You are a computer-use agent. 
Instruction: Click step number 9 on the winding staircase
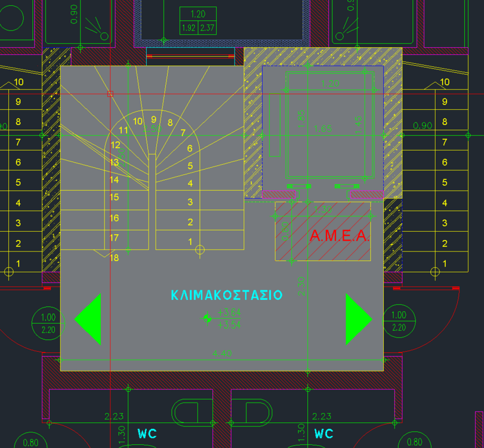coord(153,119)
